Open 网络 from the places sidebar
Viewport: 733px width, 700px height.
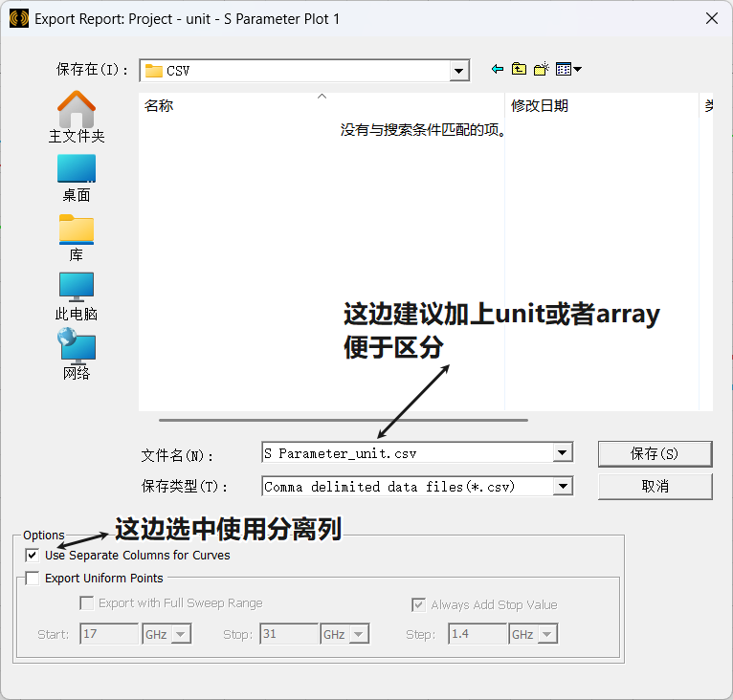[77, 354]
